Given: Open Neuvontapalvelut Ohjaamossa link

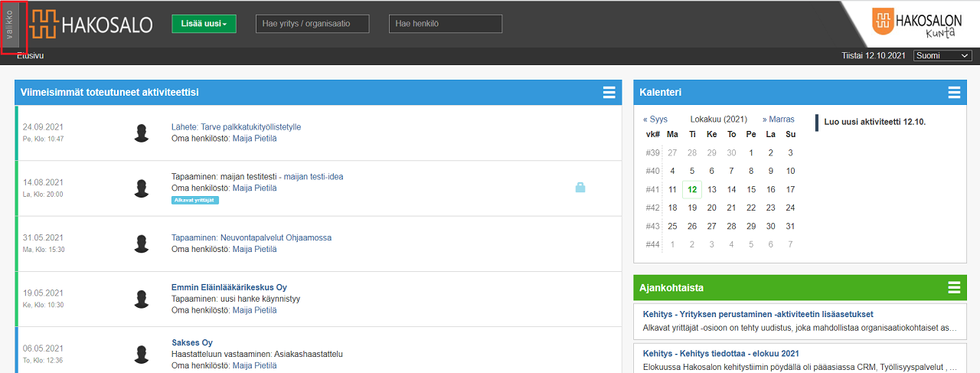Looking at the screenshot, I should [276, 237].
